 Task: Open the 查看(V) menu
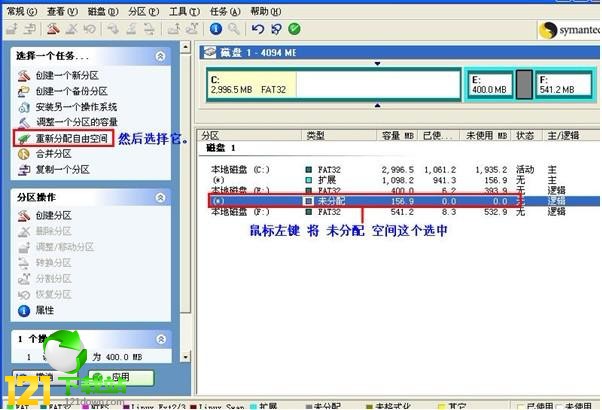coord(62,12)
